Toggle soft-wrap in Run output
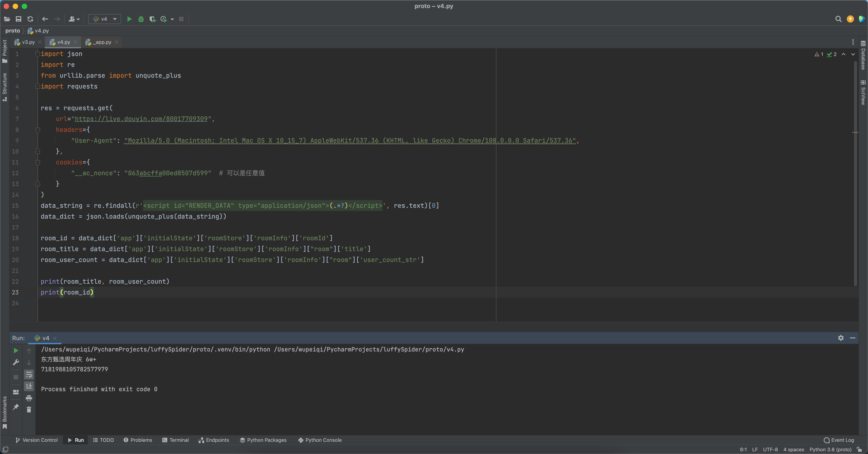The height and width of the screenshot is (454, 868). pyautogui.click(x=29, y=374)
